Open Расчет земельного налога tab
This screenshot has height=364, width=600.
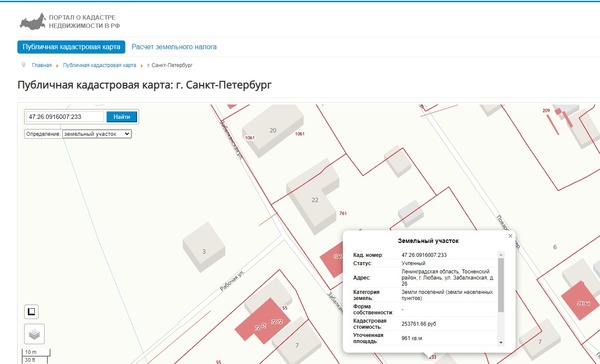(174, 47)
